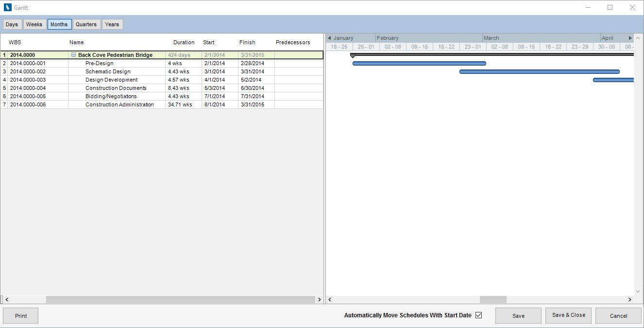Click the Print button
The width and height of the screenshot is (644, 328).
click(x=21, y=316)
